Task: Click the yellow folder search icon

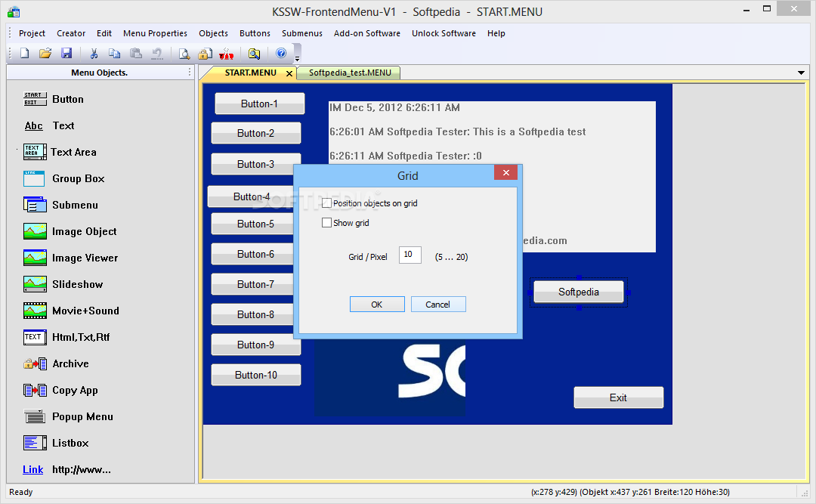Action: [254, 53]
